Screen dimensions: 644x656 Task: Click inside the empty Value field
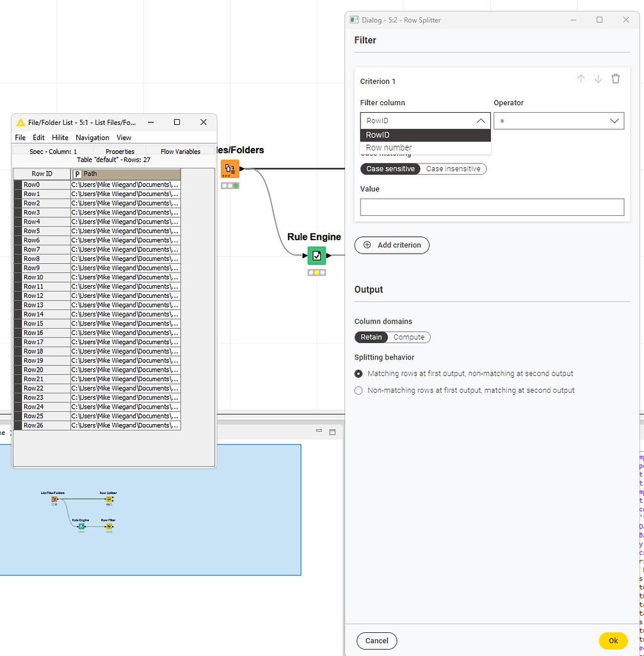pyautogui.click(x=492, y=207)
